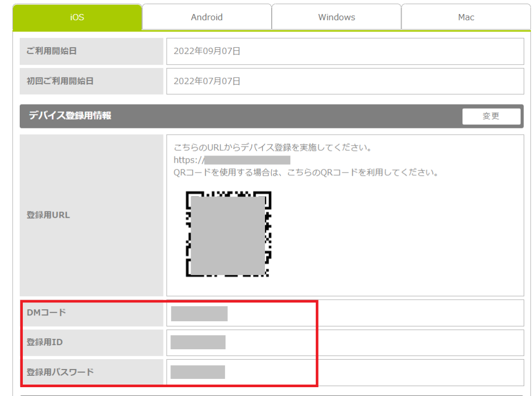Click the 初回ご利用開始日 label

click(60, 81)
